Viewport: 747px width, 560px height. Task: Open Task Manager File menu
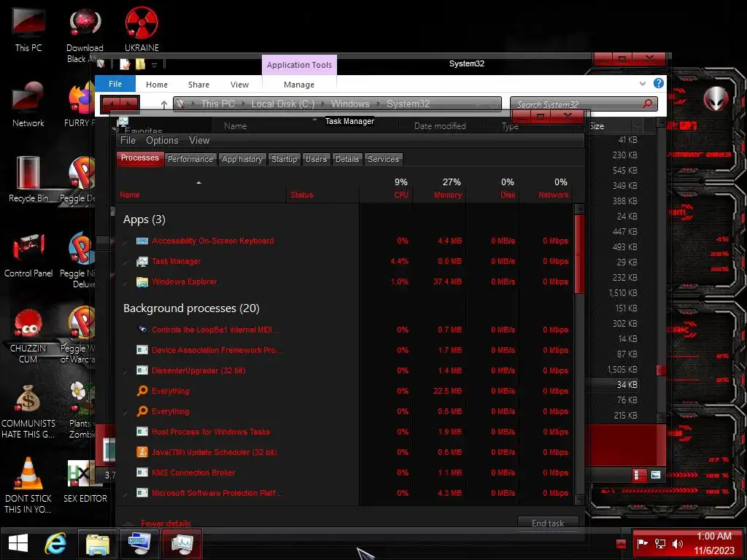pos(128,141)
